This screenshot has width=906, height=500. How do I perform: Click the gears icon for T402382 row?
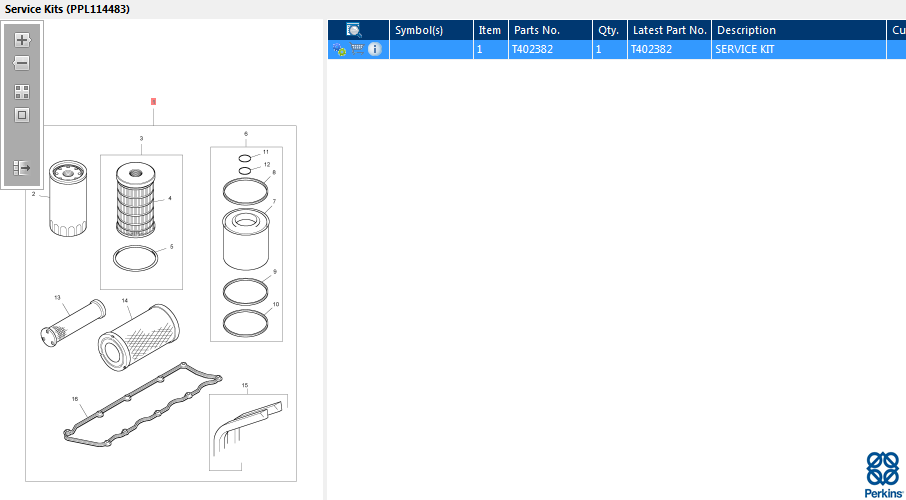point(339,50)
